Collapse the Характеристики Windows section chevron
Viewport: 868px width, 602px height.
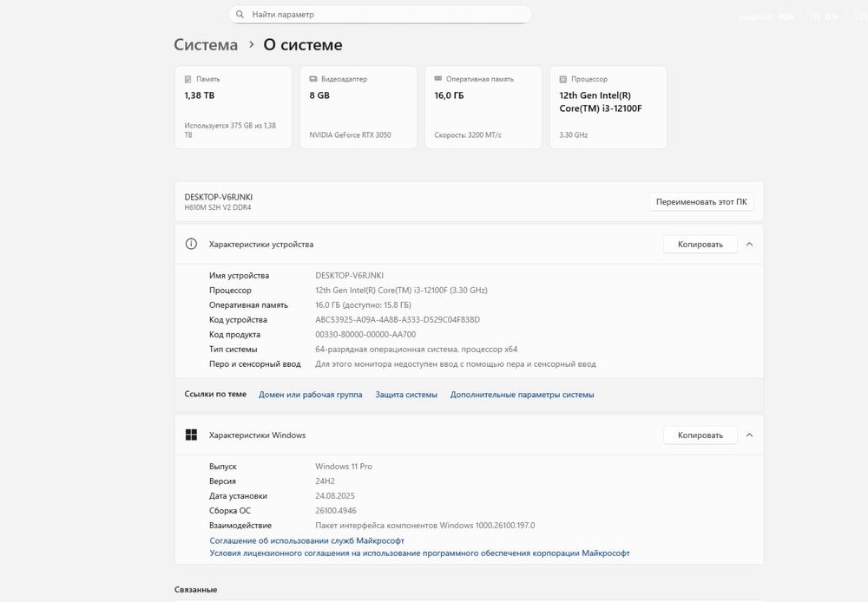pyautogui.click(x=749, y=435)
